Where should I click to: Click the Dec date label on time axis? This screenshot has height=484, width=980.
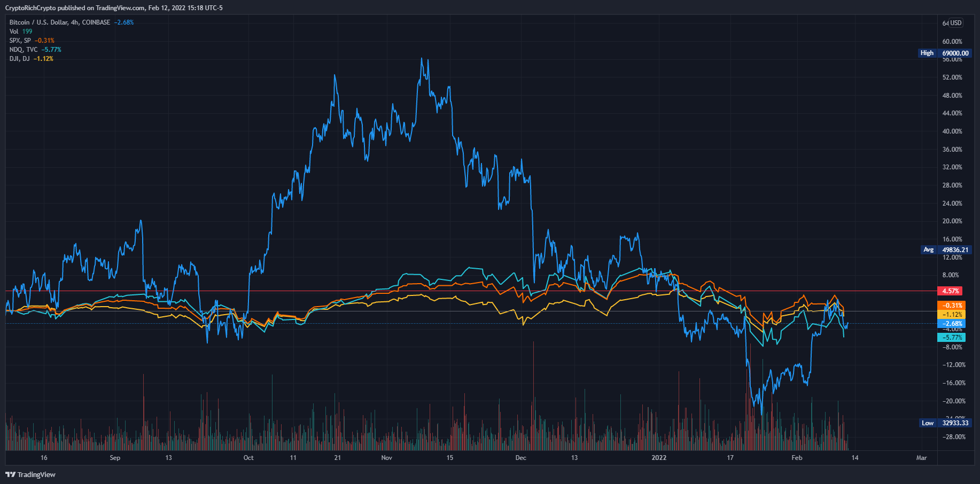point(521,458)
